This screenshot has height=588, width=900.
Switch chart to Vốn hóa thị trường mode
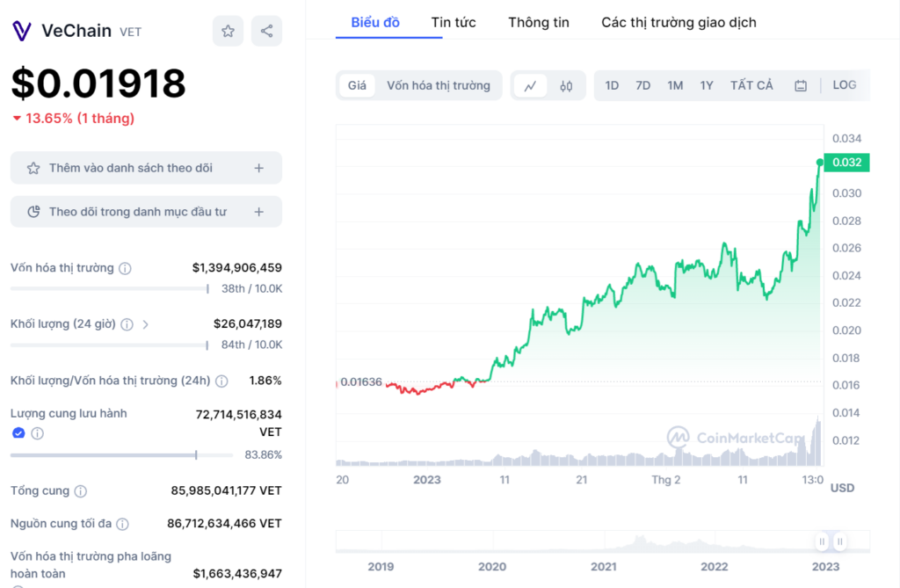pyautogui.click(x=439, y=85)
